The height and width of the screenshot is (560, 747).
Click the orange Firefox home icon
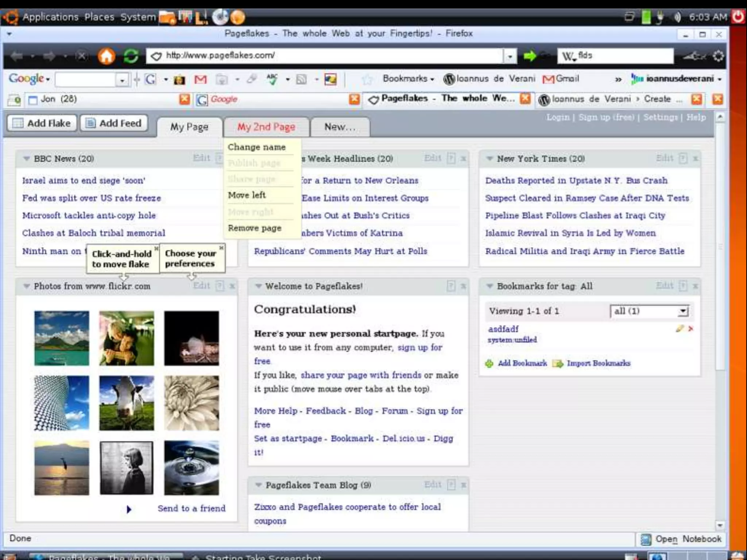tap(106, 56)
